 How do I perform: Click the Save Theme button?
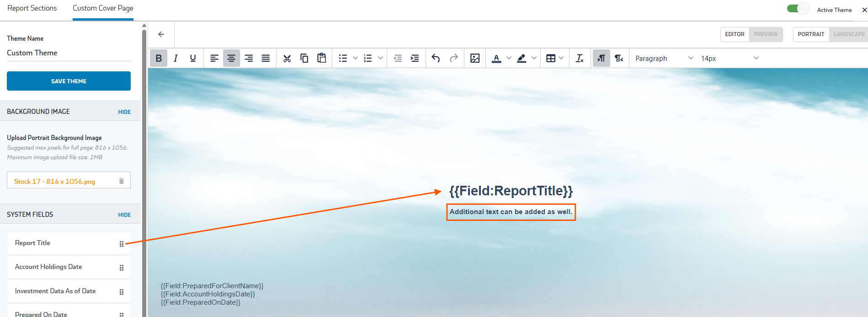click(69, 81)
